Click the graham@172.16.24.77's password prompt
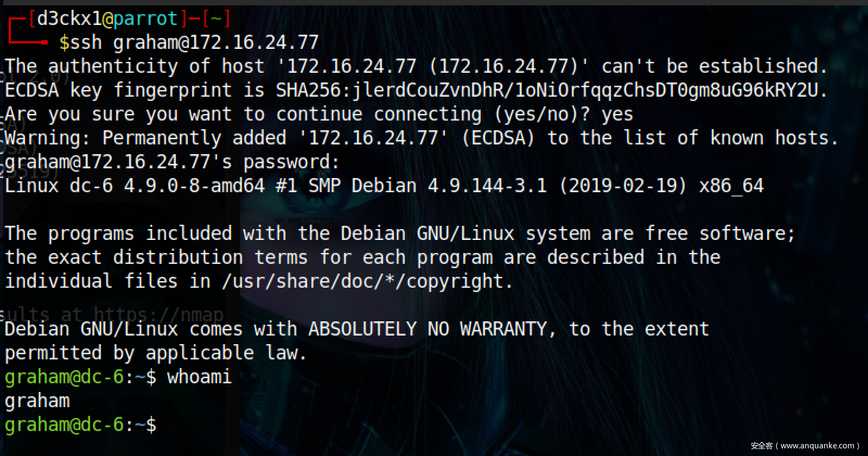The height and width of the screenshot is (456, 868). 171,162
